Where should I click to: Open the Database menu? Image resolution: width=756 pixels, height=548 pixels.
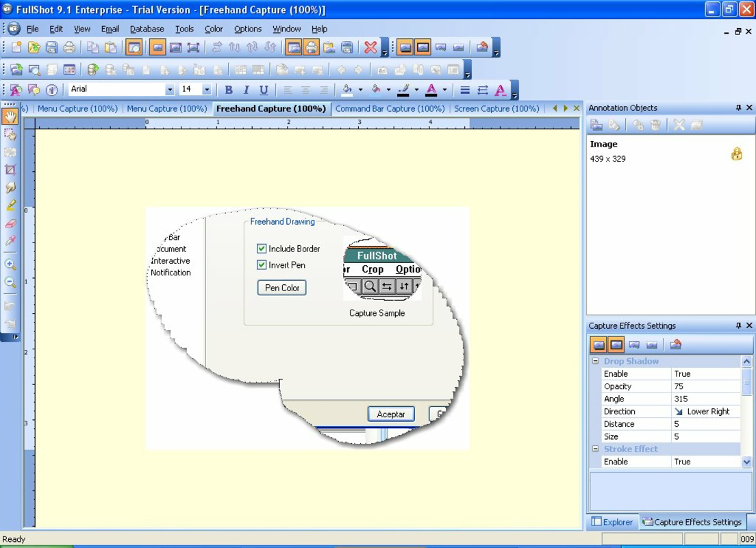coord(147,29)
